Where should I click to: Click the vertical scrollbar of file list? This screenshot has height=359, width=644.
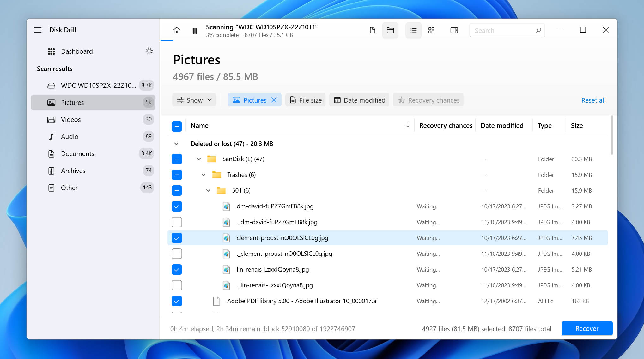point(612,135)
